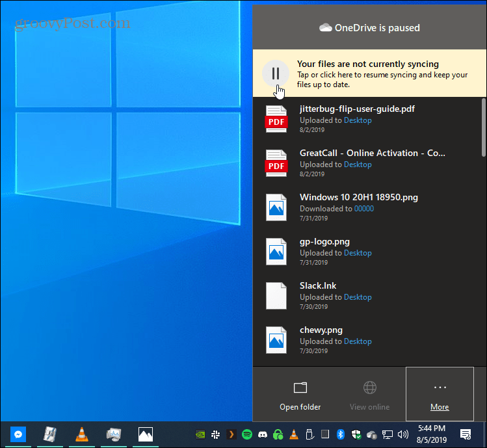The image size is (487, 448).
Task: Open the More menu in OneDrive
Action: (x=440, y=394)
